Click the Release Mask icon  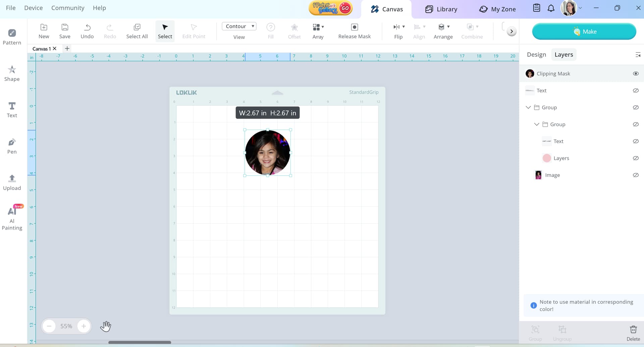pyautogui.click(x=354, y=27)
